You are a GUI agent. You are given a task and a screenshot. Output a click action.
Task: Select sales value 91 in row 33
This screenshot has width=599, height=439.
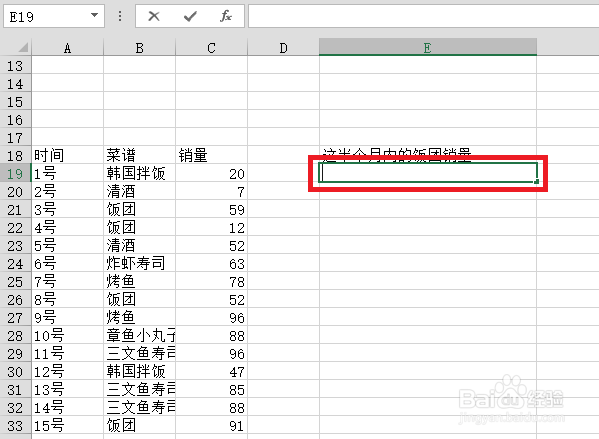(x=211, y=425)
